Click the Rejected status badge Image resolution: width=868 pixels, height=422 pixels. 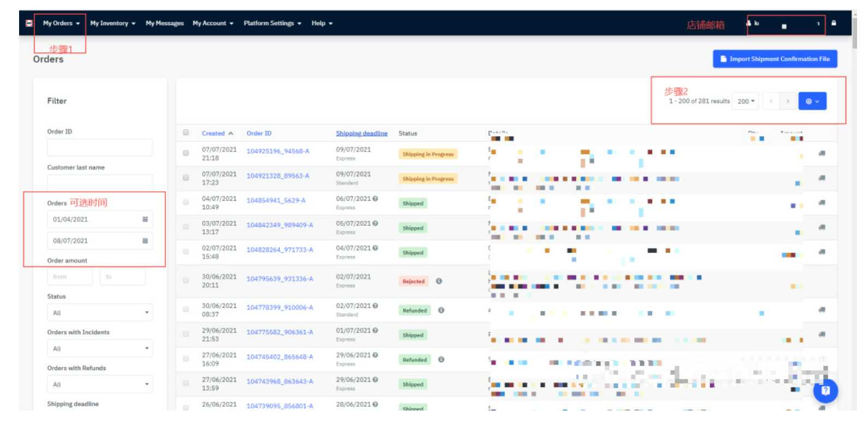coord(414,282)
